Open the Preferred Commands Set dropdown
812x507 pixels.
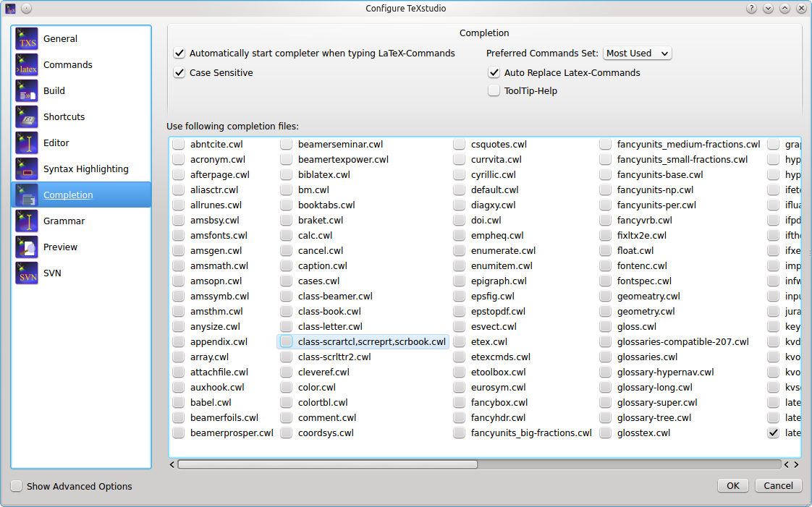[637, 54]
